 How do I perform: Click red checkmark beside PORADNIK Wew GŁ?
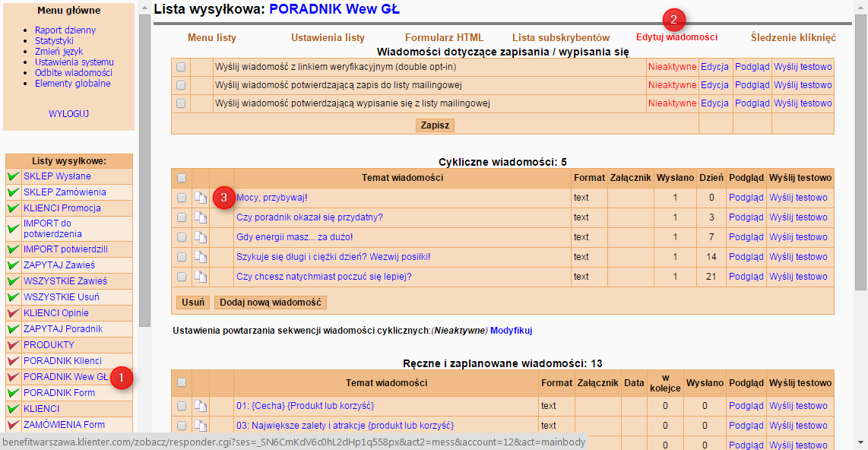[x=14, y=378]
